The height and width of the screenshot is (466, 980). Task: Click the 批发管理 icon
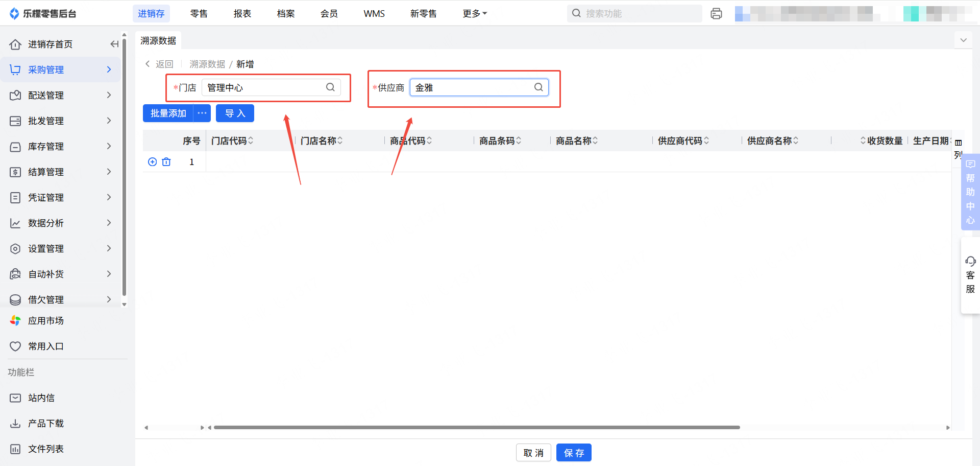tap(15, 121)
